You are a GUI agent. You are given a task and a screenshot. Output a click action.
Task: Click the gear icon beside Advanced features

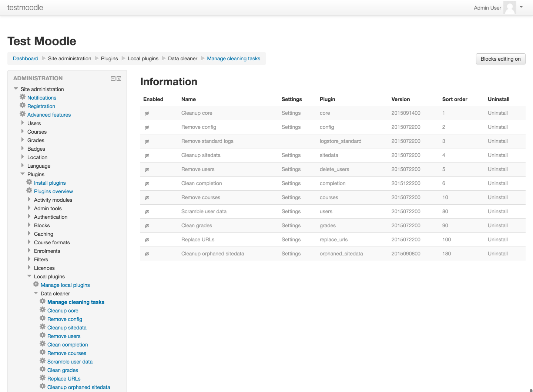click(23, 114)
